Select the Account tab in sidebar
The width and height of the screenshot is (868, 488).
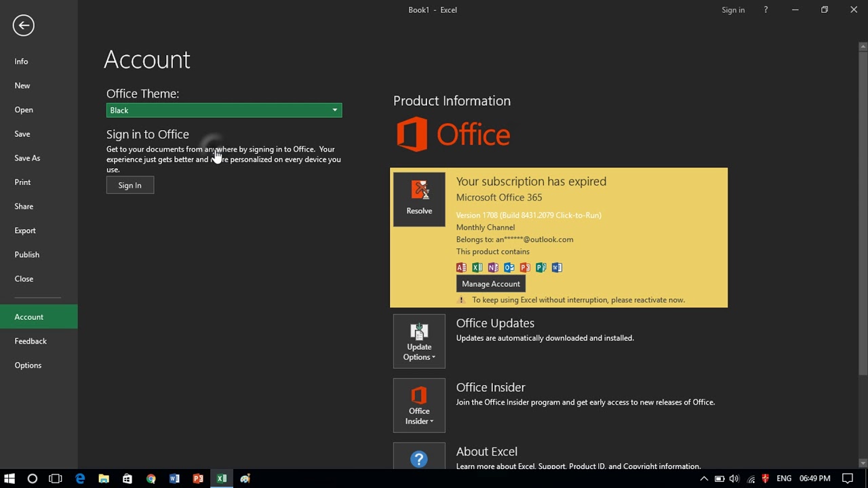(x=39, y=317)
